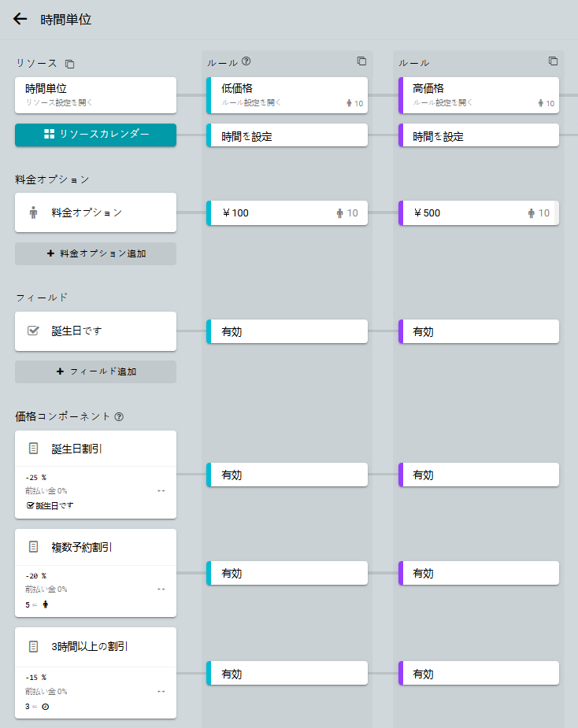Click the copy icon beside リソース heading
This screenshot has width=578, height=728.
[x=70, y=63]
